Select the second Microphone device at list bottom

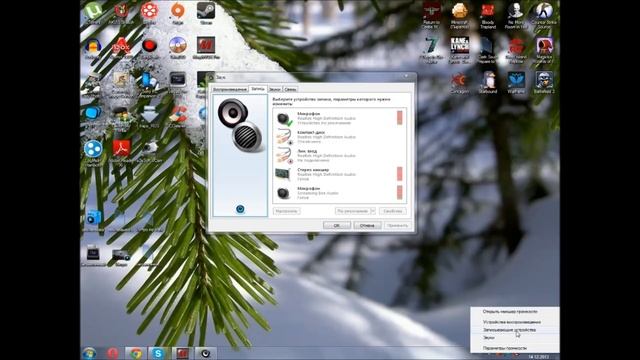tap(339, 193)
